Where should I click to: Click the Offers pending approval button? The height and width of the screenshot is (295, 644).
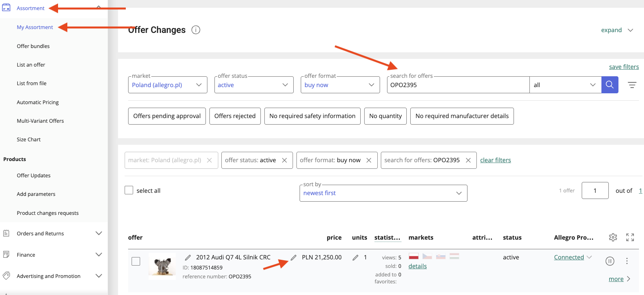[x=167, y=116]
